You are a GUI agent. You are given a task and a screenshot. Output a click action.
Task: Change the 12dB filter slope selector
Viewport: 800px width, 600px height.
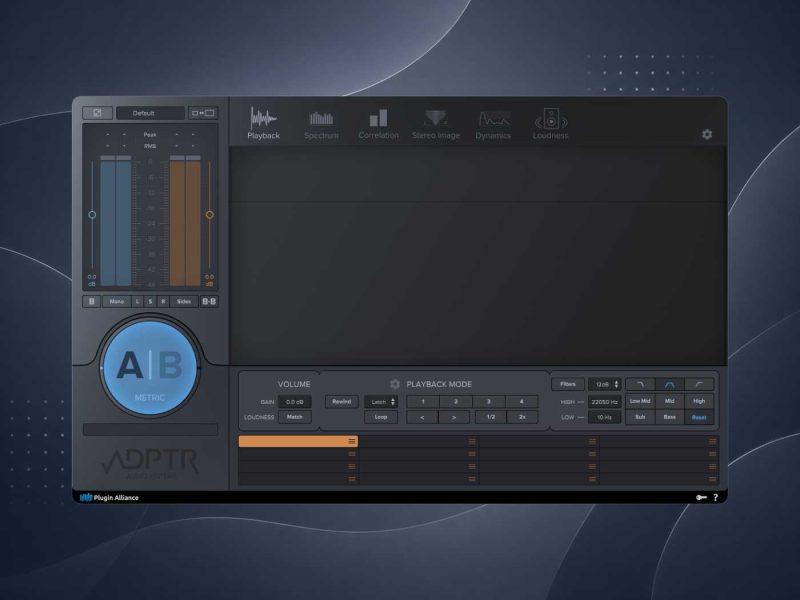point(605,384)
